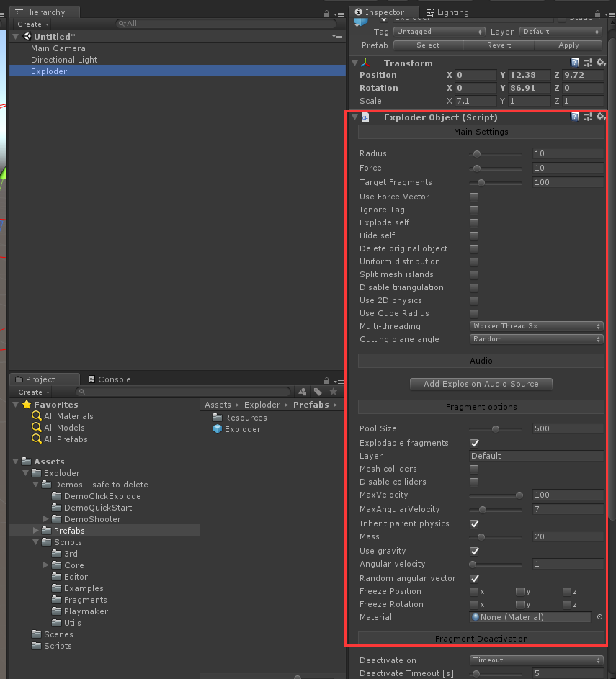The width and height of the screenshot is (616, 679).
Task: Disable the Use gravity checkbox
Action: click(x=473, y=551)
